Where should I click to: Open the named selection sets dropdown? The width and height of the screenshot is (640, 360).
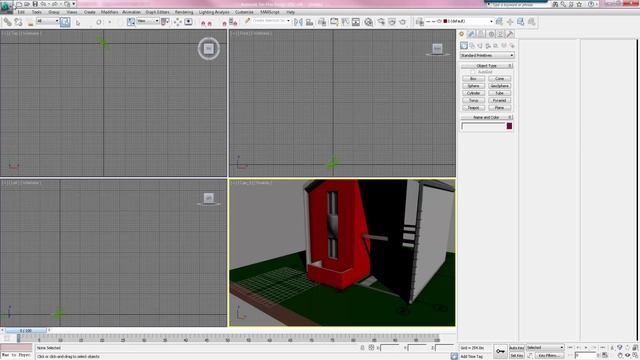click(271, 21)
